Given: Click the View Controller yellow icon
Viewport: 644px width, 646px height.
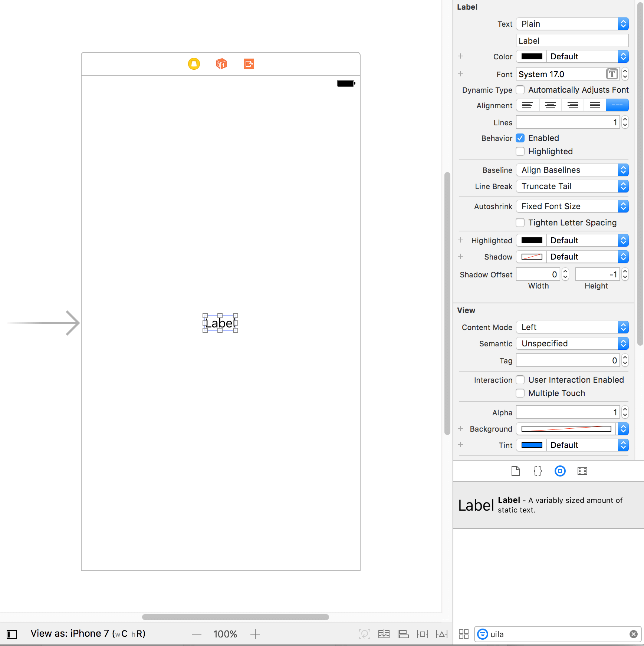Looking at the screenshot, I should point(194,64).
